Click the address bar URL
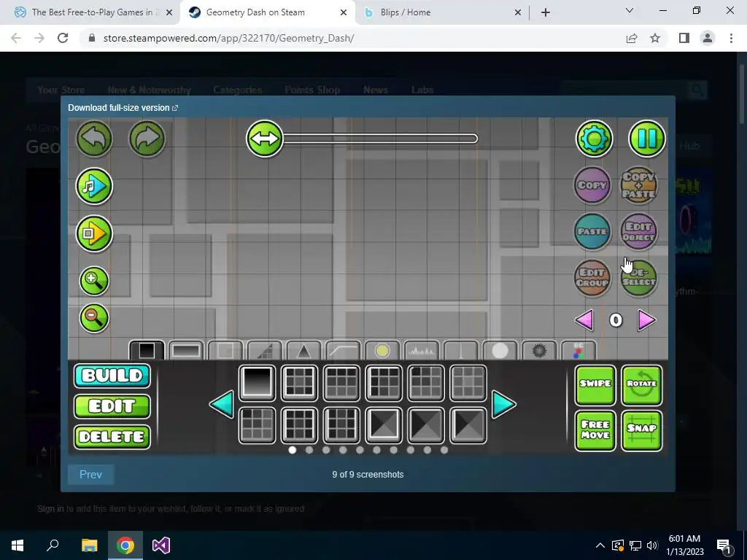747x560 pixels. [228, 38]
